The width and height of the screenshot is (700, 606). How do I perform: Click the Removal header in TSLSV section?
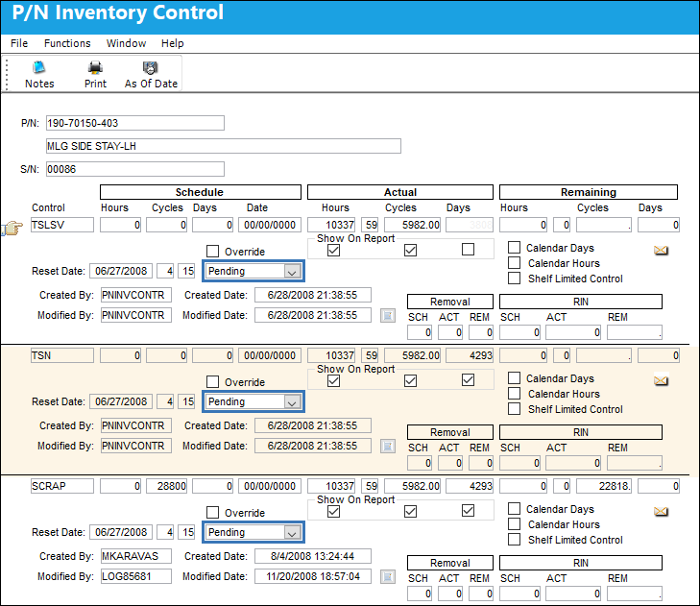(x=450, y=302)
